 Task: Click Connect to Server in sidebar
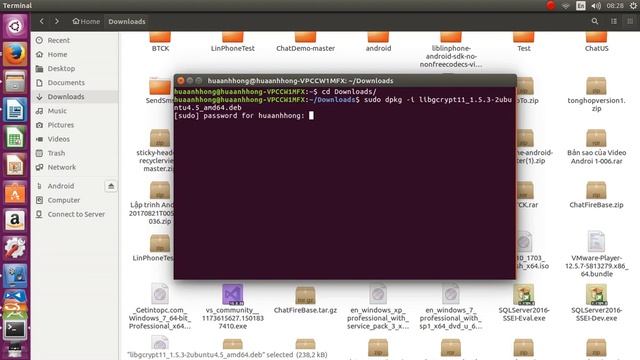point(75,214)
